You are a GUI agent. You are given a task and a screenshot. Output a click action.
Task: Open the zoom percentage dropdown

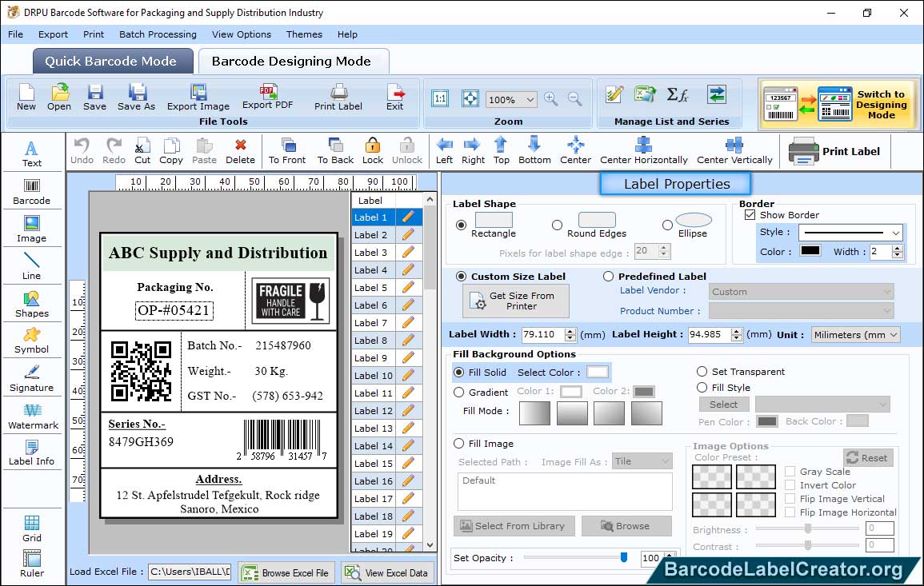(x=530, y=100)
